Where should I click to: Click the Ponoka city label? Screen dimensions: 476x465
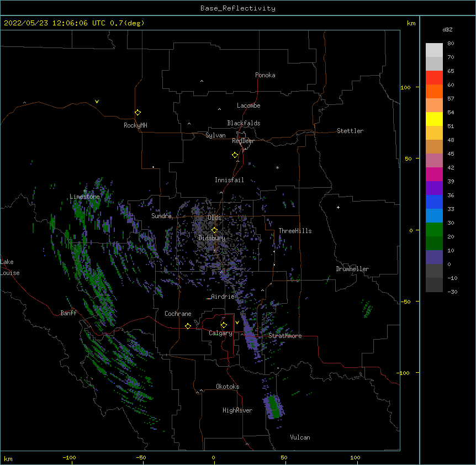(265, 75)
